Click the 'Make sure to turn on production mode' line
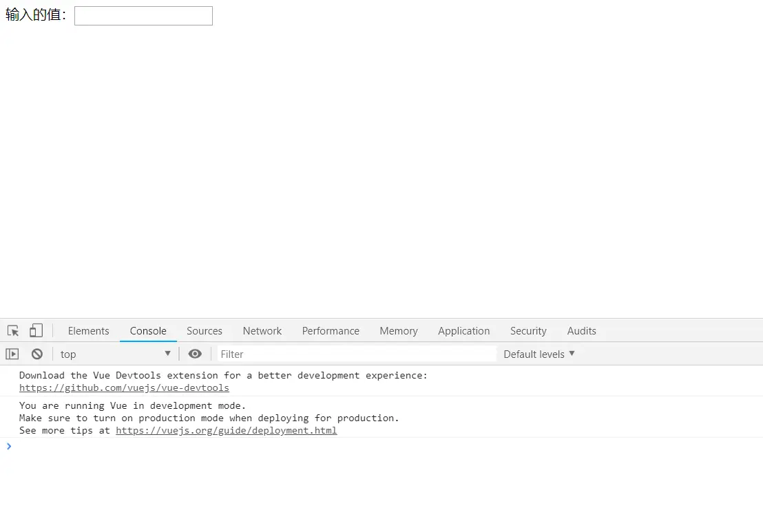This screenshot has height=532, width=763. pos(209,418)
